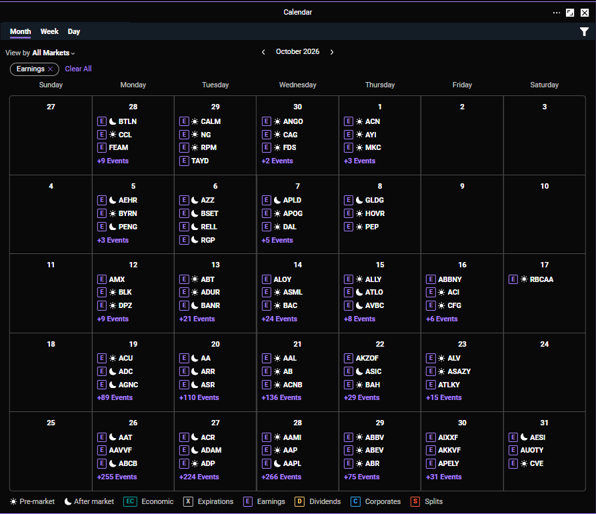Select the AAVVF earnings entry
Image resolution: width=596 pixels, height=514 pixels.
[x=114, y=450]
